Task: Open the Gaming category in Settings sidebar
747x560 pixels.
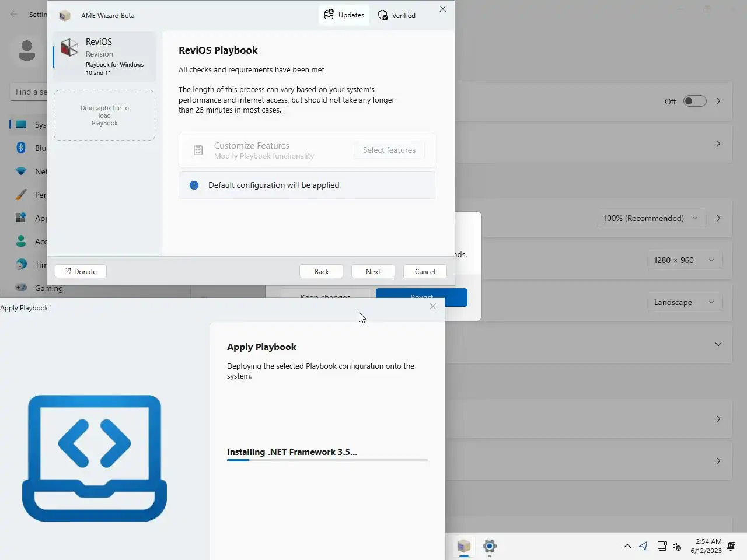Action: [x=39, y=288]
